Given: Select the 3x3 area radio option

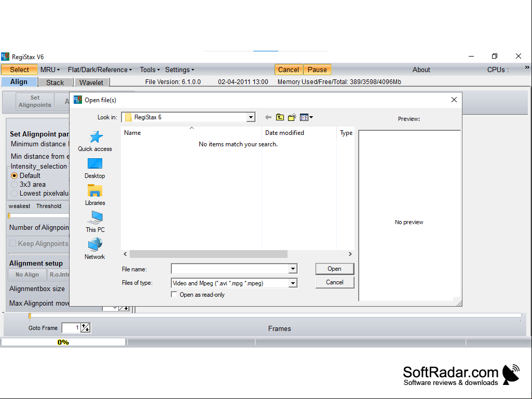Looking at the screenshot, I should click(14, 185).
